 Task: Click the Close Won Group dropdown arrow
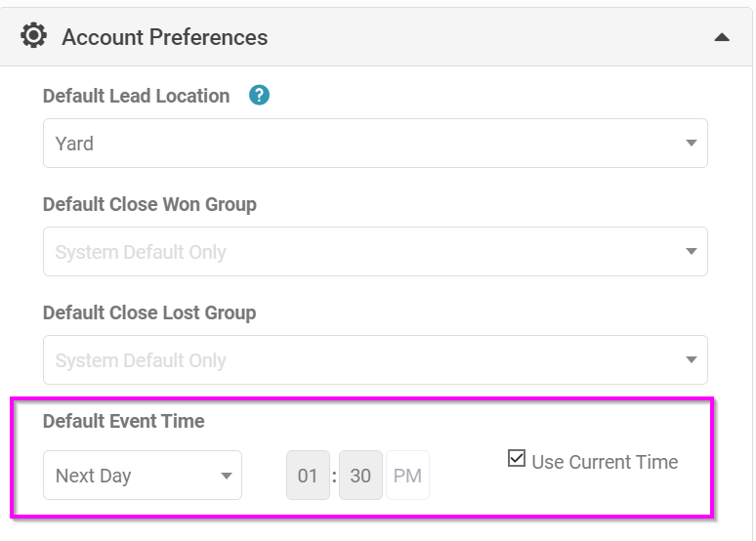click(691, 251)
